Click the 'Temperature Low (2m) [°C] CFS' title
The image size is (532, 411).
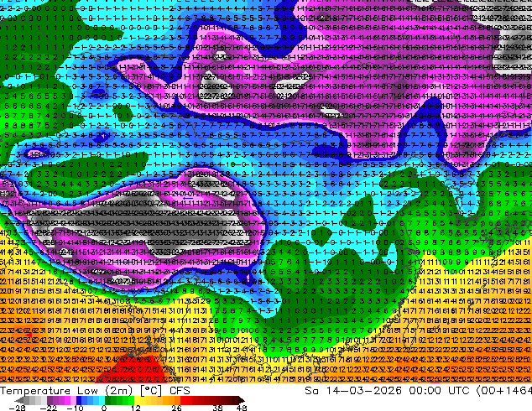(x=95, y=391)
